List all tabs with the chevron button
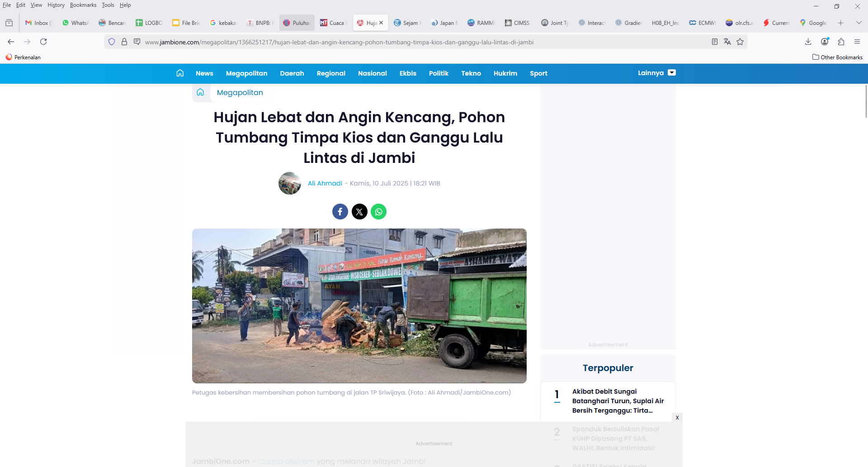Viewport: 868px width, 467px height. point(859,23)
